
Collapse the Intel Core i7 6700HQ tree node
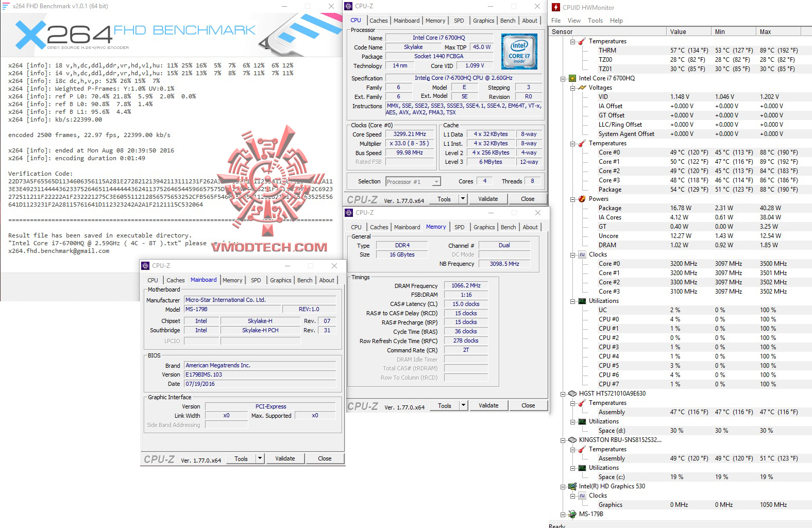point(563,79)
